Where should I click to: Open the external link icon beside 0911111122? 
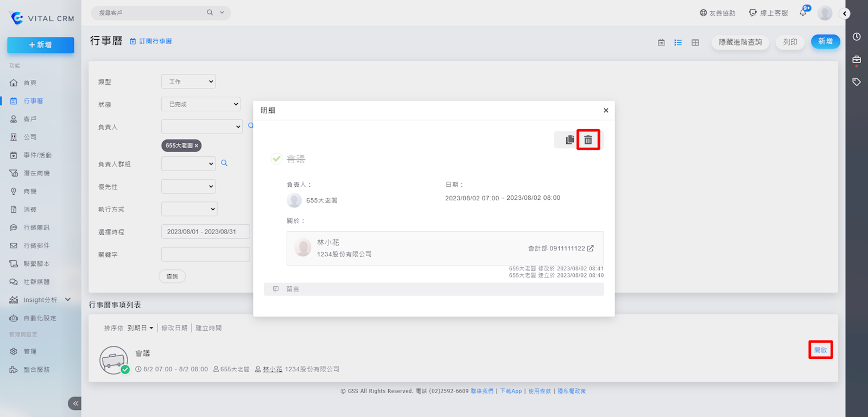pyautogui.click(x=591, y=248)
